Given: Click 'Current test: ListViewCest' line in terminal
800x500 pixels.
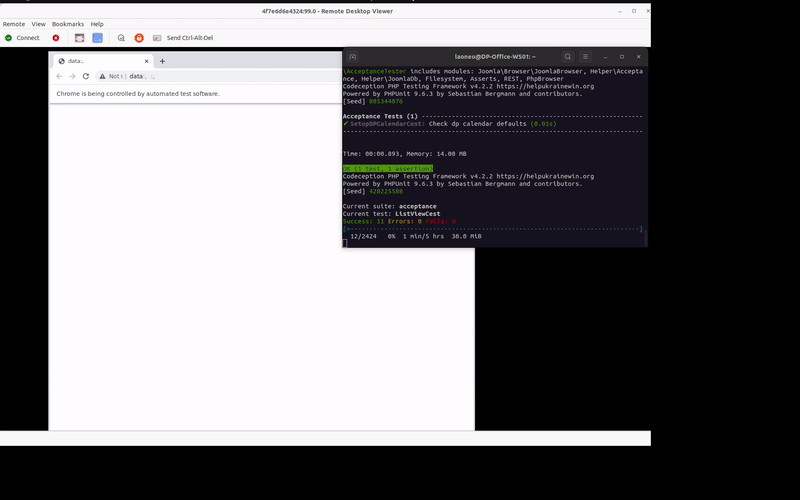Looking at the screenshot, I should tap(391, 214).
